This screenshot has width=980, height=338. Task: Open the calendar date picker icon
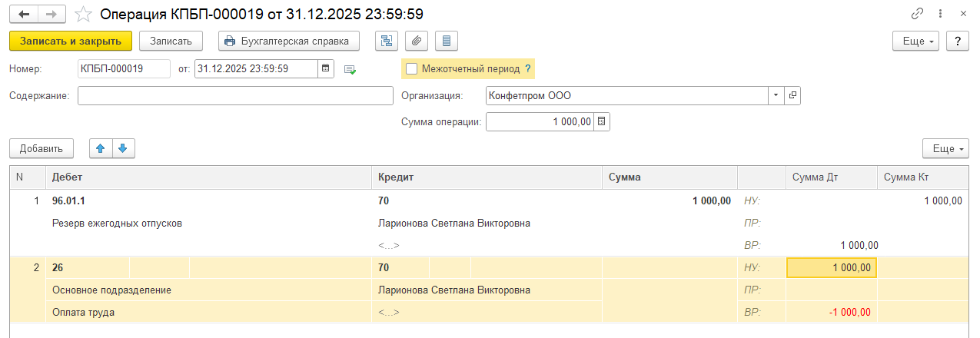coord(326,69)
